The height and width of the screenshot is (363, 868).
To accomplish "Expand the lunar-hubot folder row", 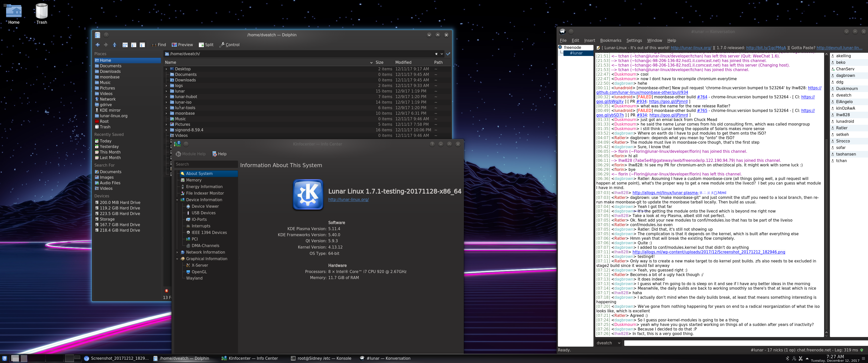I will (166, 97).
